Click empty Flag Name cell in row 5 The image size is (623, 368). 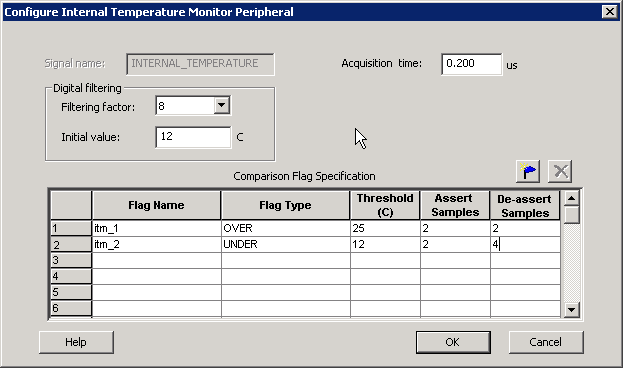pos(157,292)
